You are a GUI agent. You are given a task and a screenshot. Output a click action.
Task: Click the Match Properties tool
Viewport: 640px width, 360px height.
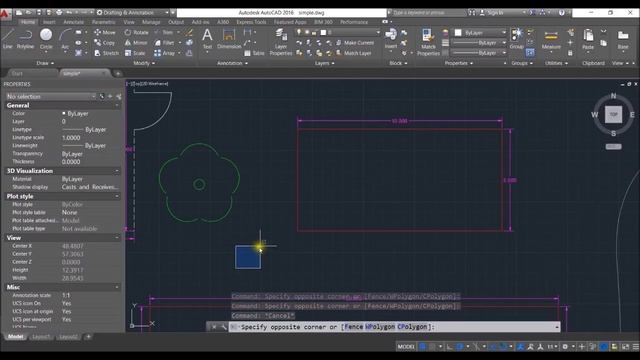pyautogui.click(x=428, y=42)
